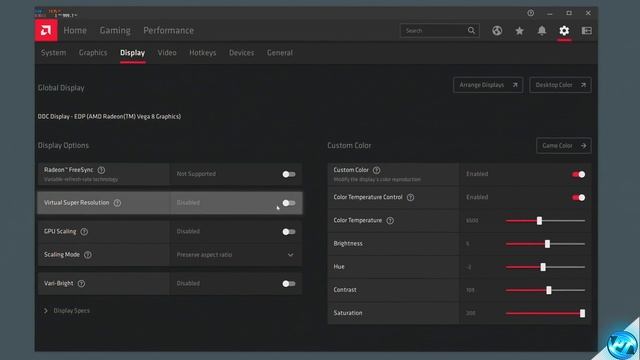Show help for Custom Color
The image size is (640, 360).
[376, 170]
